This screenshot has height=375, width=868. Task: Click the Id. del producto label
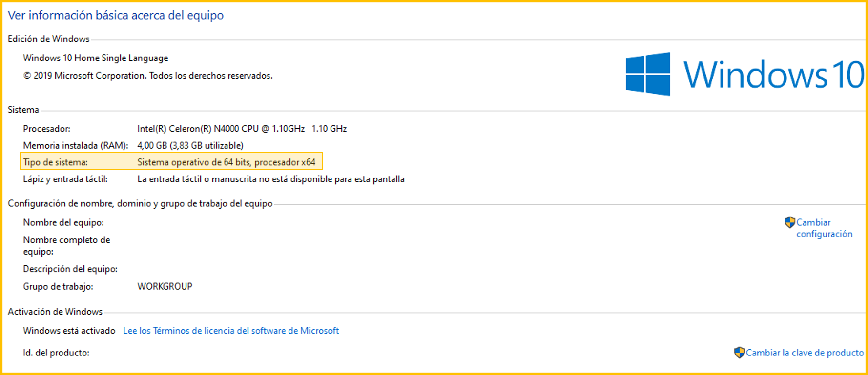[x=56, y=353]
